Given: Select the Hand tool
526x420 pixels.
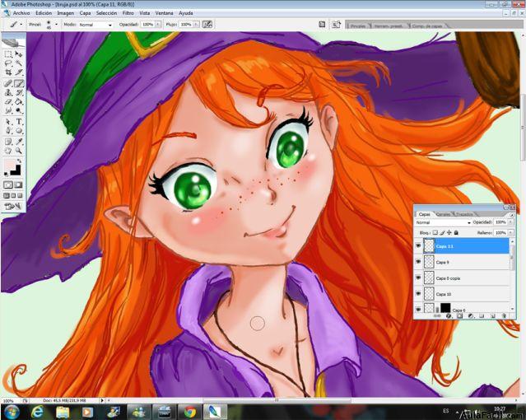Looking at the screenshot, I should pos(8,151).
